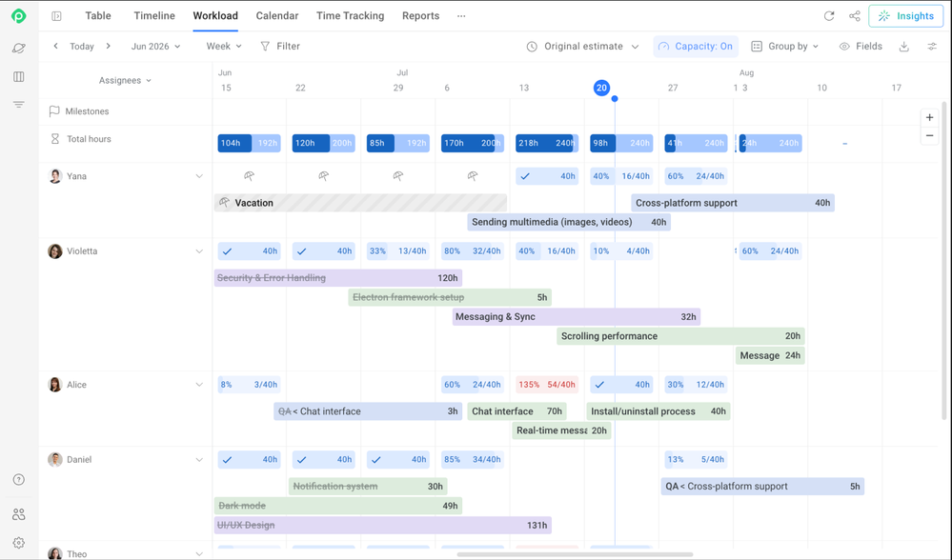Open the Filter button
The width and height of the screenshot is (952, 560).
tap(280, 46)
